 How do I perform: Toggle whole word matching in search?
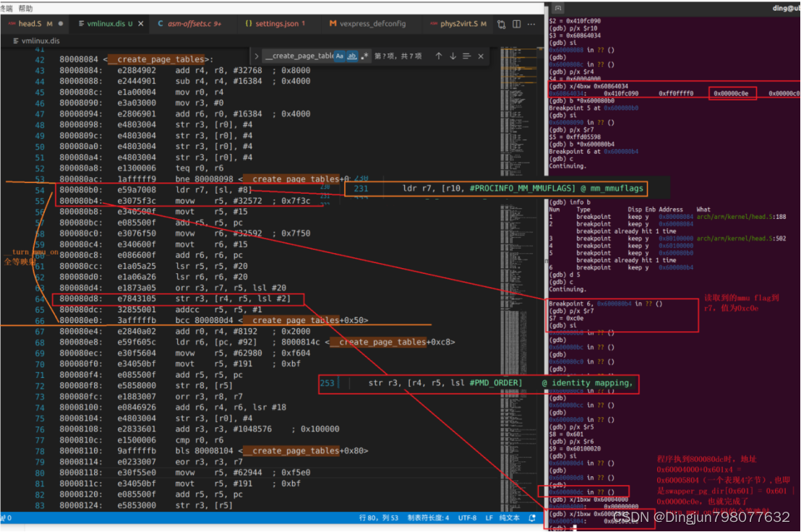[x=353, y=56]
